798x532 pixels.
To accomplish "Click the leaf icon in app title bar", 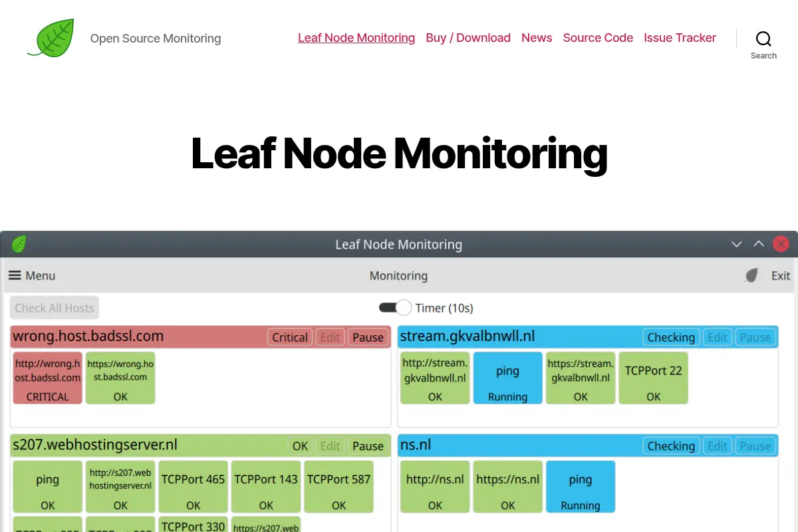I will tap(19, 244).
